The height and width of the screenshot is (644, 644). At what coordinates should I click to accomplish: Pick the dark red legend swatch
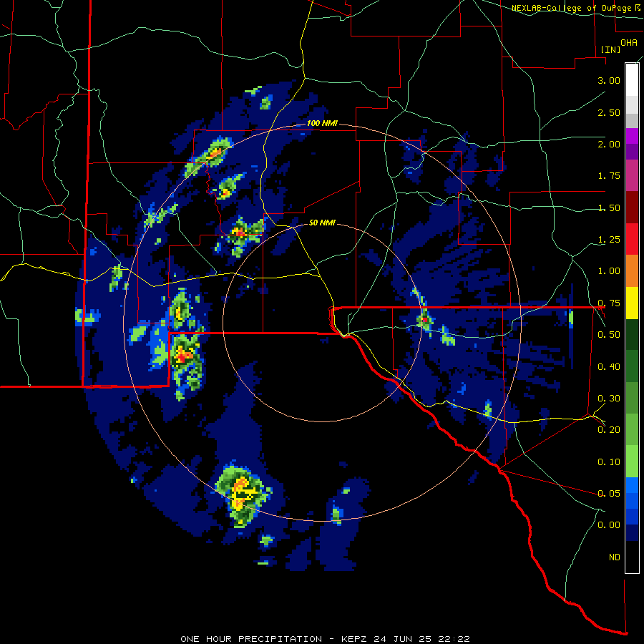point(632,208)
